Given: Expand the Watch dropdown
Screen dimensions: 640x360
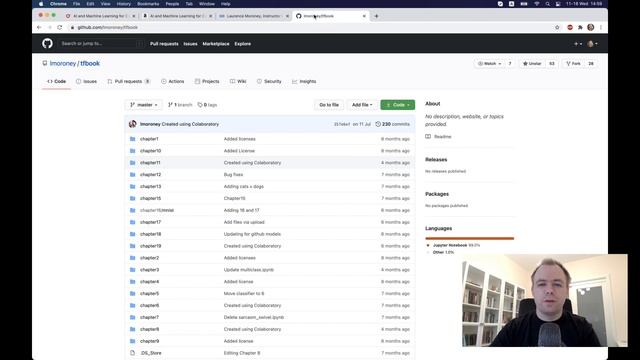Looking at the screenshot, I should 489,64.
